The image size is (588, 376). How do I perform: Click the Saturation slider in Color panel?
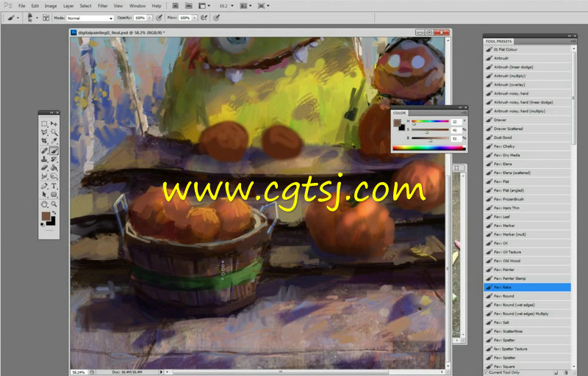[430, 130]
